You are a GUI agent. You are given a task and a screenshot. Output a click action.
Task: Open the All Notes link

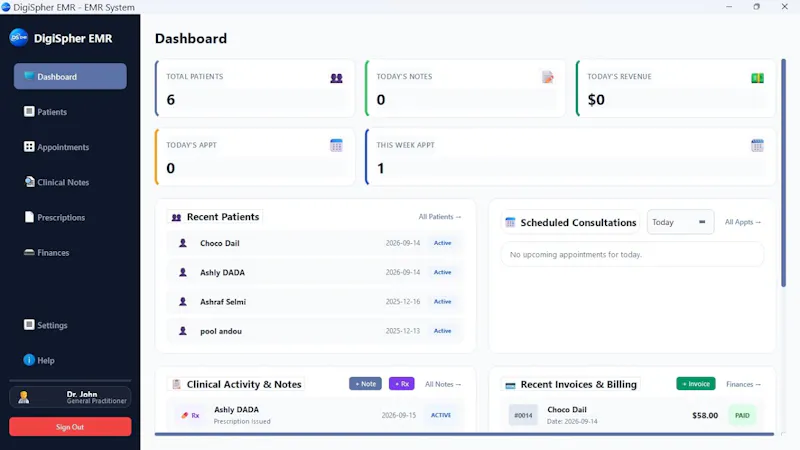pyautogui.click(x=443, y=384)
